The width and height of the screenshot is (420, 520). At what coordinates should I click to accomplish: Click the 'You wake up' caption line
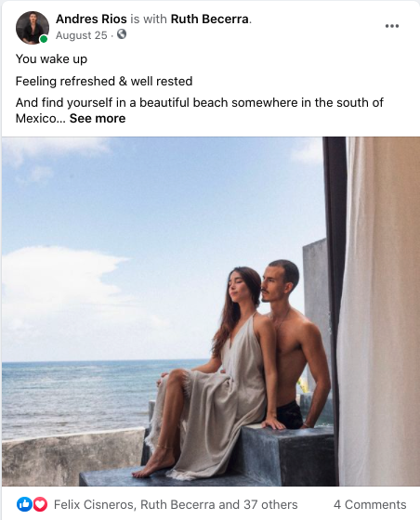(51, 59)
